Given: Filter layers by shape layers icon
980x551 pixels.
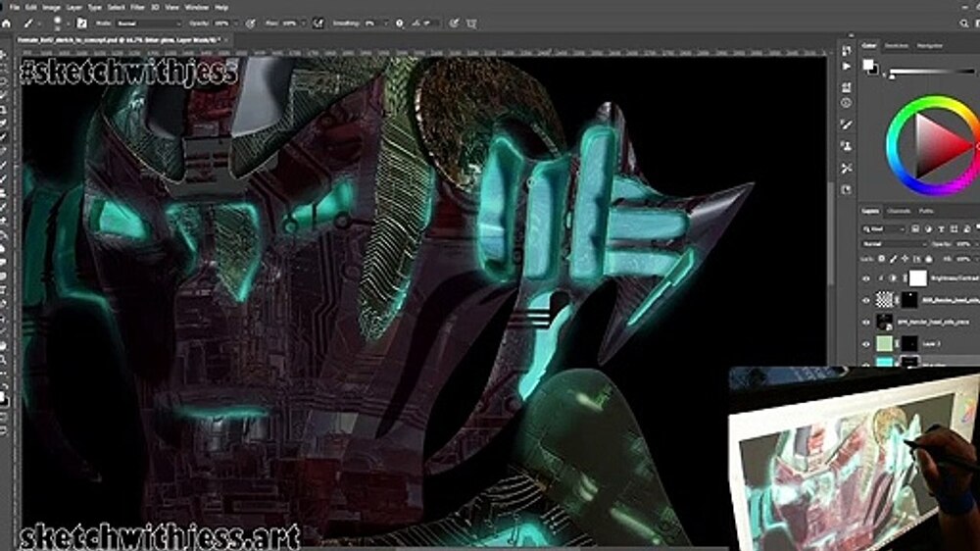Looking at the screenshot, I should 954,229.
